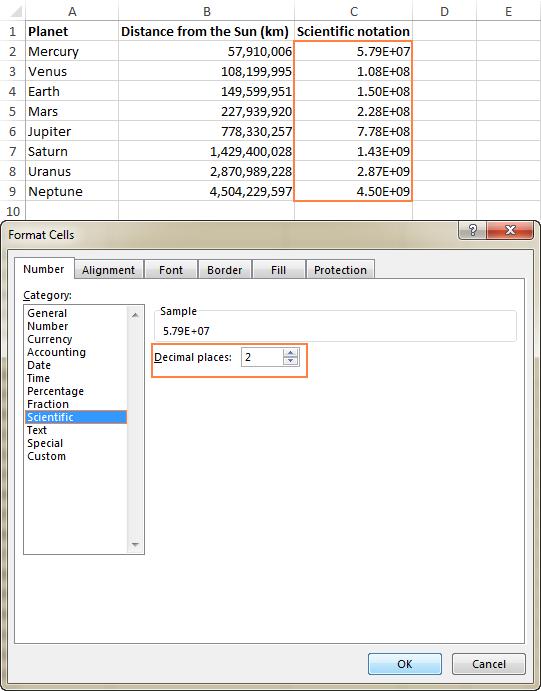Viewport: 541px width, 691px height.
Task: Open the Protection tab
Action: [340, 270]
